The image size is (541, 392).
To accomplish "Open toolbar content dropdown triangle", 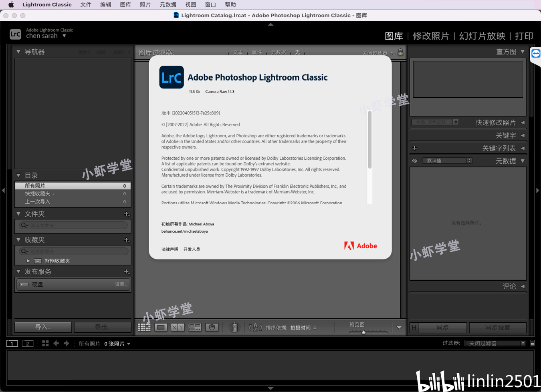I will coord(399,328).
